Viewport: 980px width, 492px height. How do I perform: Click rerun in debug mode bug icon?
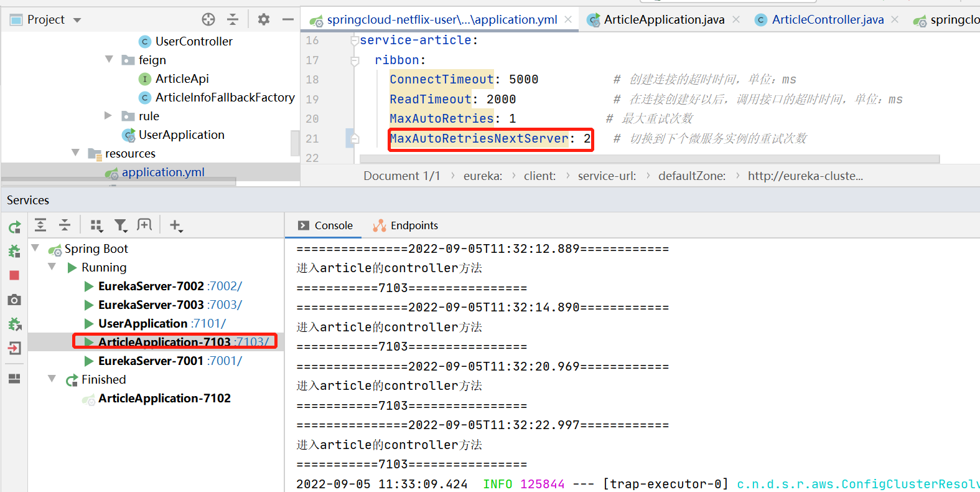tap(14, 251)
